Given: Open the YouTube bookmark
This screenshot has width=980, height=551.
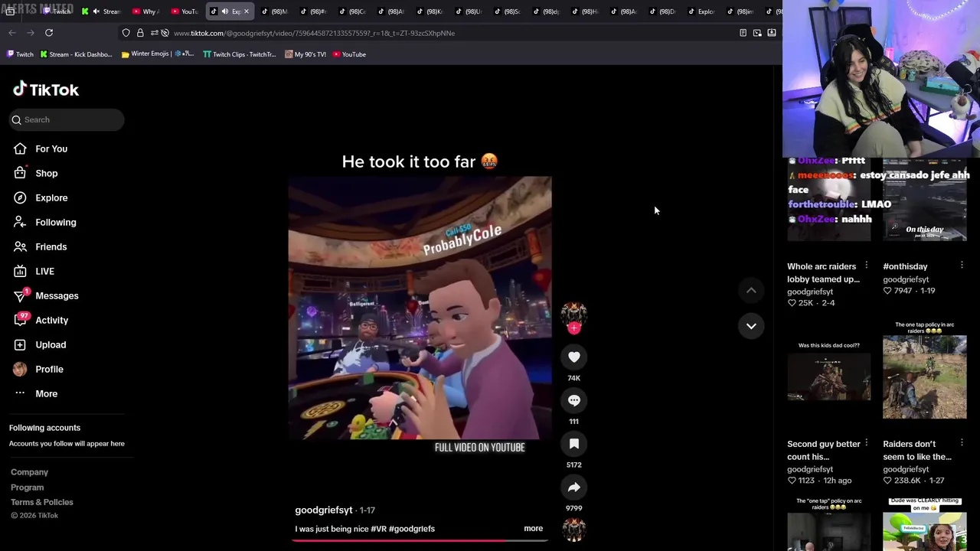Looking at the screenshot, I should pos(349,54).
